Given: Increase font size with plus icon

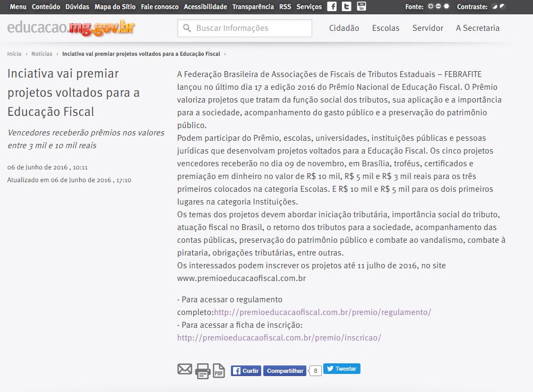Looking at the screenshot, I should coord(431,7).
